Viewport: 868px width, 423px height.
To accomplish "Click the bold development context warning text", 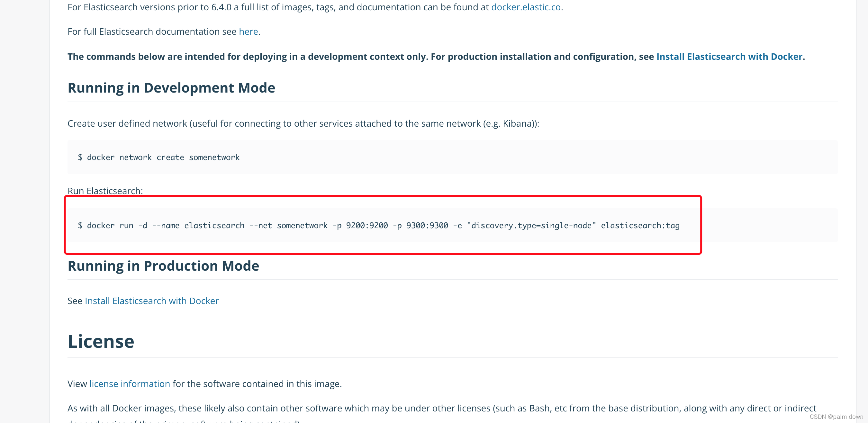I will click(x=436, y=57).
